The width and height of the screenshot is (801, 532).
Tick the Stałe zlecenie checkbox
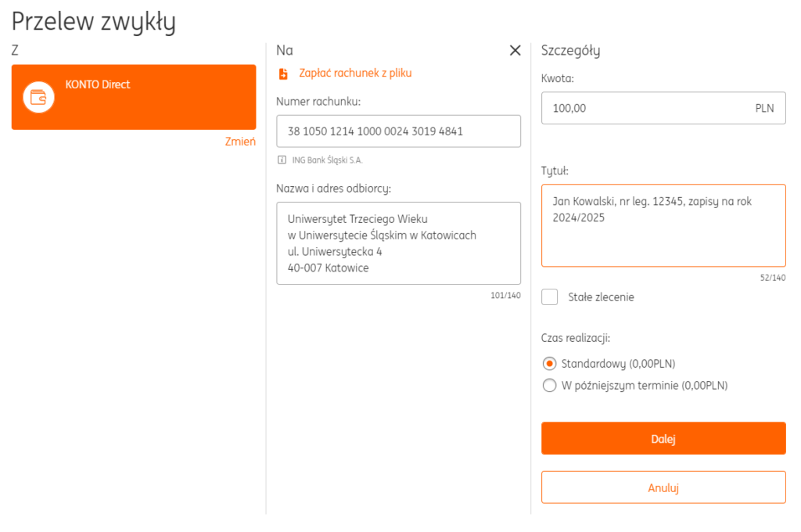tap(550, 297)
